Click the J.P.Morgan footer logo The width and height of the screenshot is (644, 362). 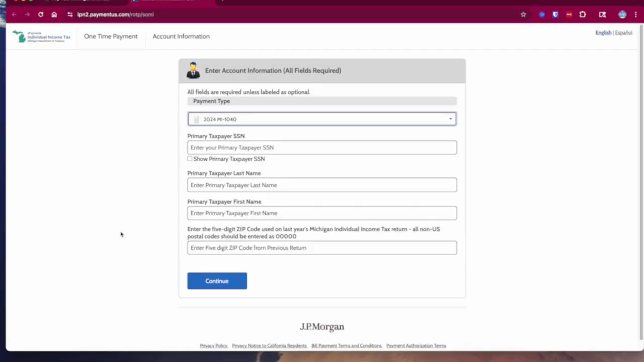[x=322, y=327]
